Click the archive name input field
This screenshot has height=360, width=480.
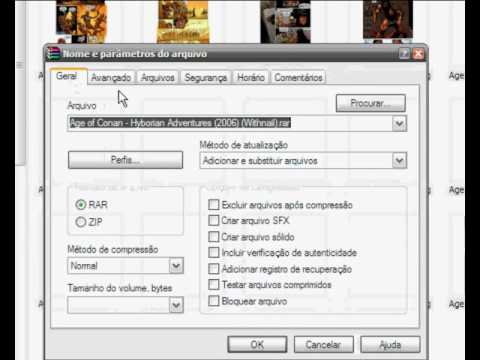click(x=230, y=123)
